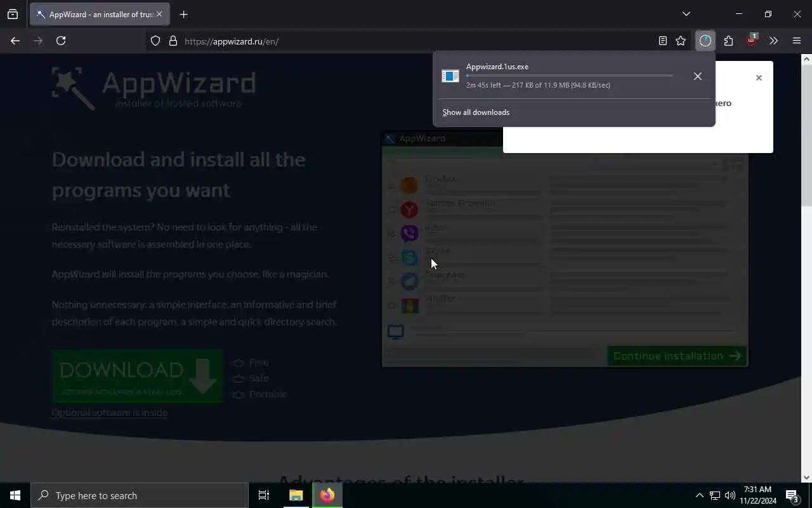Open Firefox application hamburger menu
The height and width of the screenshot is (508, 812).
click(797, 41)
